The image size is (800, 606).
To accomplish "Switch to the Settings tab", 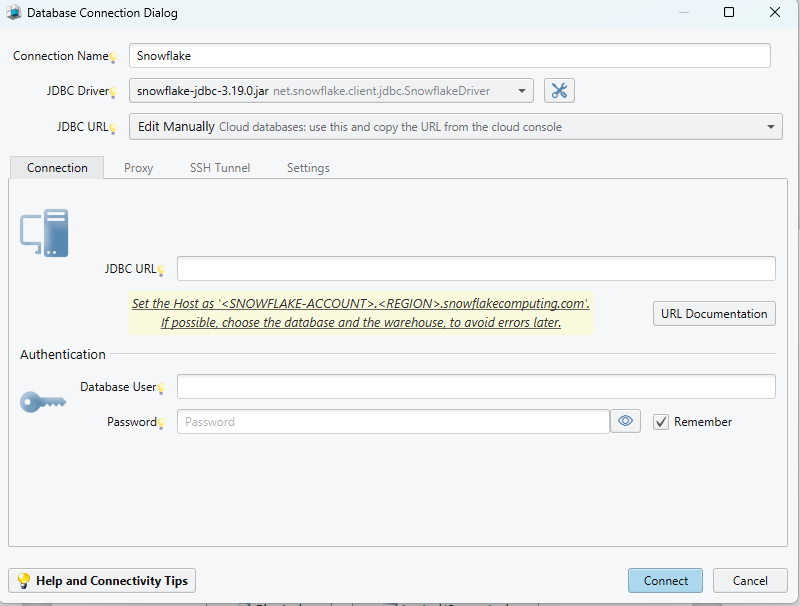I will (308, 168).
